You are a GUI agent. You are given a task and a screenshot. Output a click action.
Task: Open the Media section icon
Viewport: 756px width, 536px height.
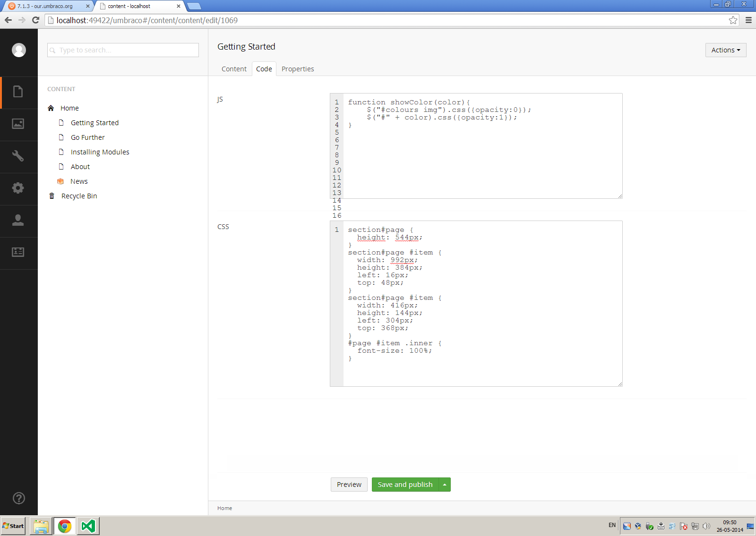tap(18, 124)
